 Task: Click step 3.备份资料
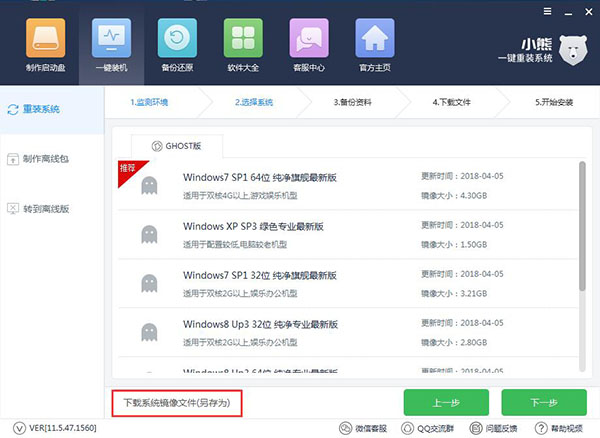click(352, 102)
